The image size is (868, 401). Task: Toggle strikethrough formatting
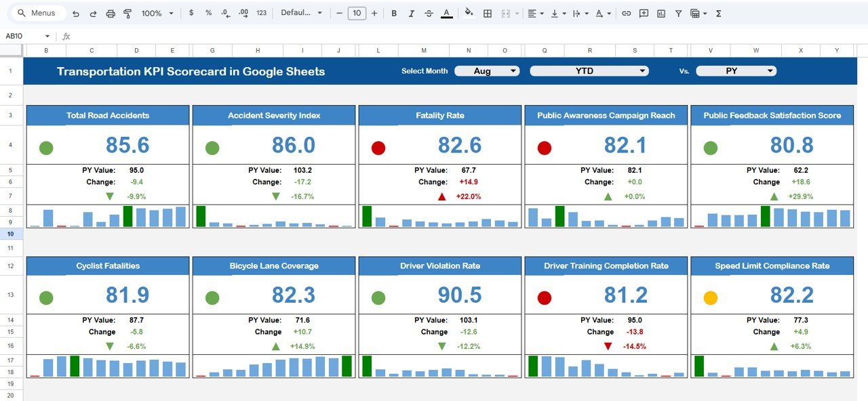pyautogui.click(x=429, y=13)
